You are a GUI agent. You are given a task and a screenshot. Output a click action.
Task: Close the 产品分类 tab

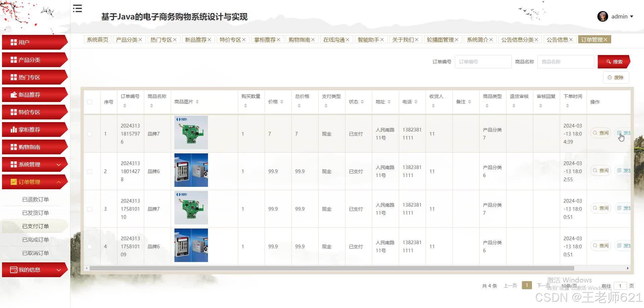[140, 40]
